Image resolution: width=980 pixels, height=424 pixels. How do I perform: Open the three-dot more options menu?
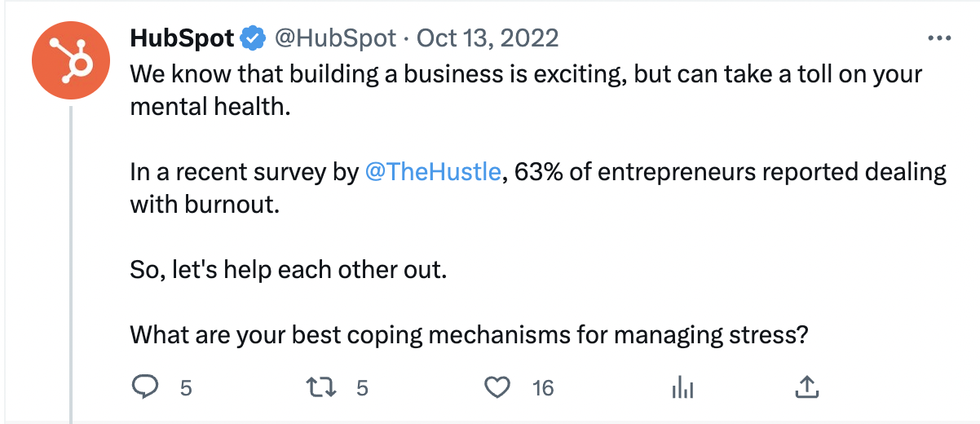(x=940, y=38)
